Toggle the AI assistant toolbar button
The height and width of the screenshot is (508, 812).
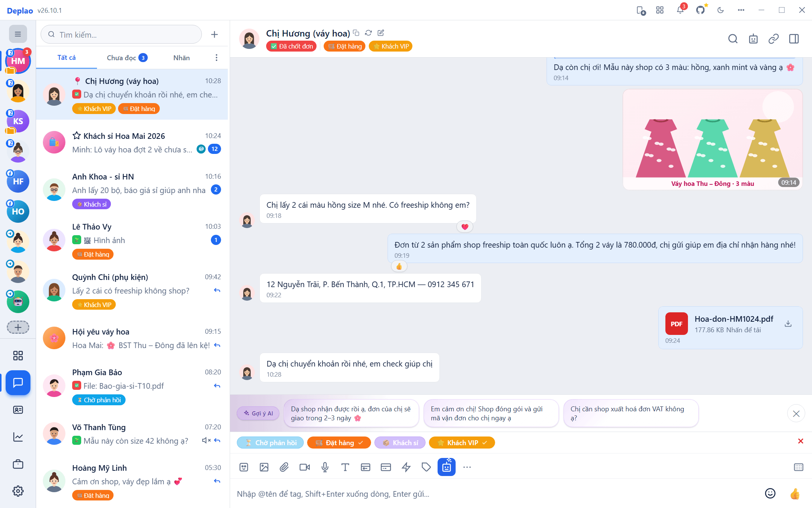click(447, 467)
